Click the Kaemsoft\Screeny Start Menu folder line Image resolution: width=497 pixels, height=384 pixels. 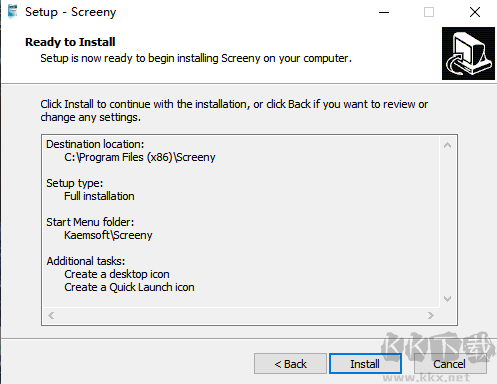(108, 235)
